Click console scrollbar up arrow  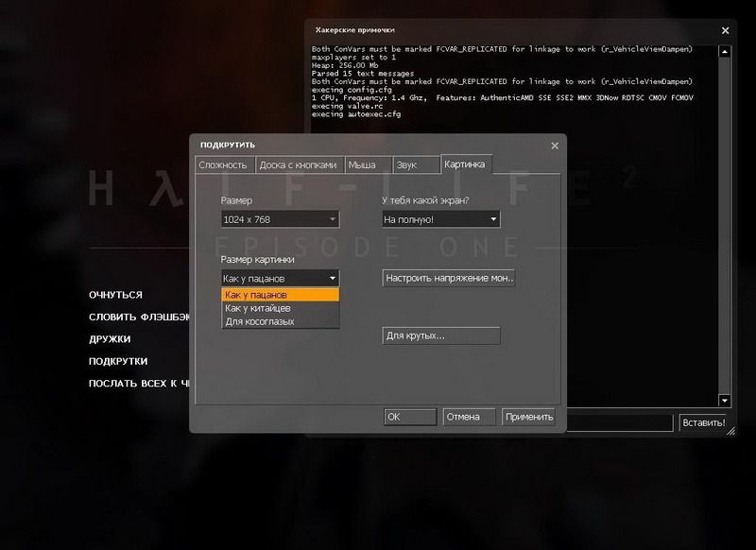[x=724, y=52]
